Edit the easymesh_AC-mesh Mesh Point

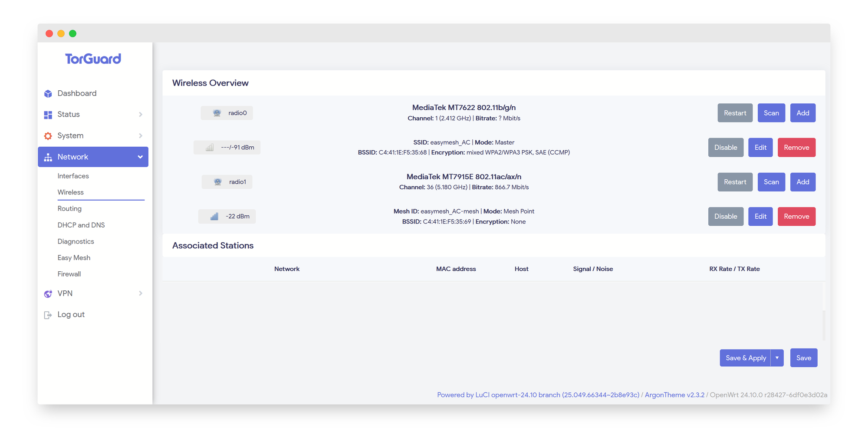[x=760, y=217]
